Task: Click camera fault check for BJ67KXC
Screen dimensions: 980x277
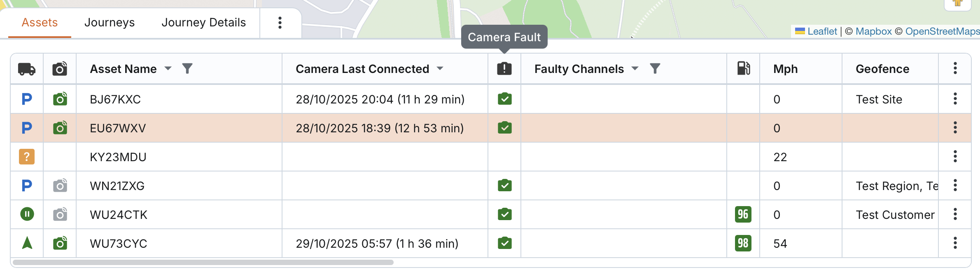Action: (x=504, y=99)
